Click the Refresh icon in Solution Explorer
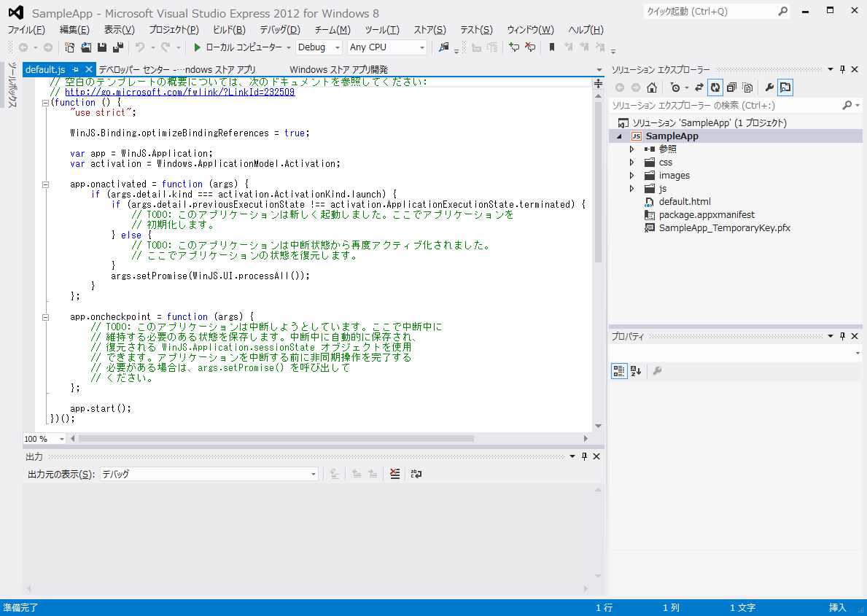Image resolution: width=867 pixels, height=616 pixels. pyautogui.click(x=715, y=87)
